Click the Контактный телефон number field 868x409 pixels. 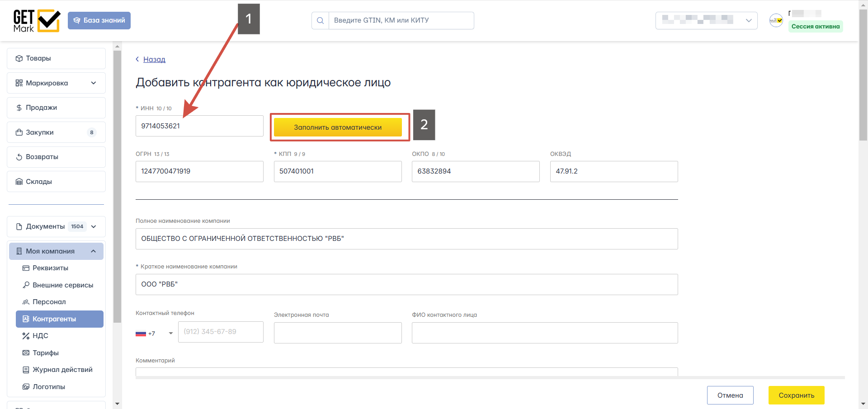click(221, 332)
